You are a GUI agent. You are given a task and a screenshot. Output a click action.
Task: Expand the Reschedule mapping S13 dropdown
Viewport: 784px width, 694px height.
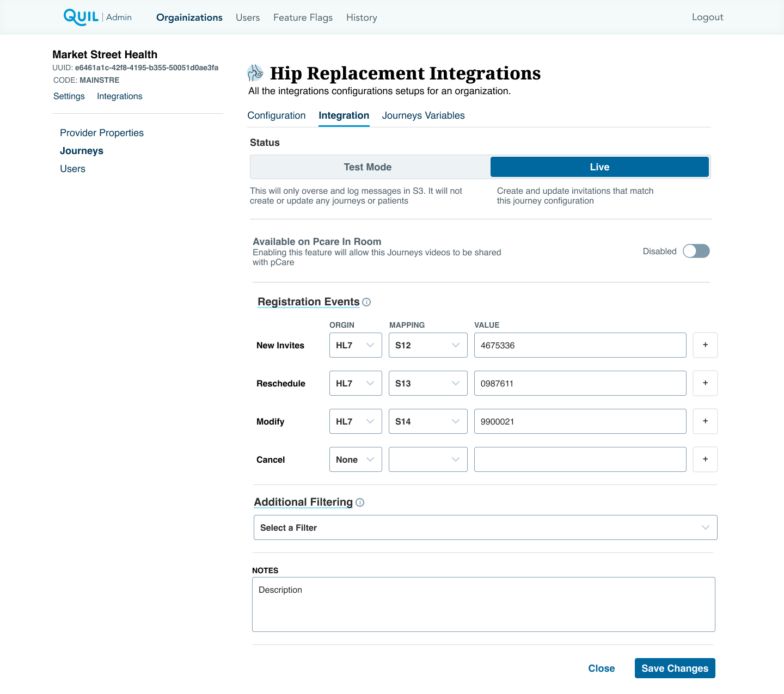(428, 383)
